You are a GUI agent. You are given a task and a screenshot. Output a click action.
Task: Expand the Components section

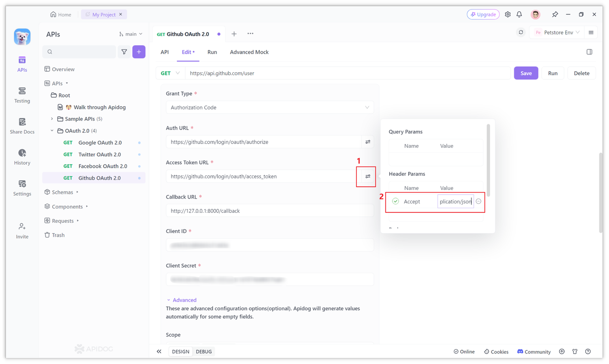click(87, 207)
